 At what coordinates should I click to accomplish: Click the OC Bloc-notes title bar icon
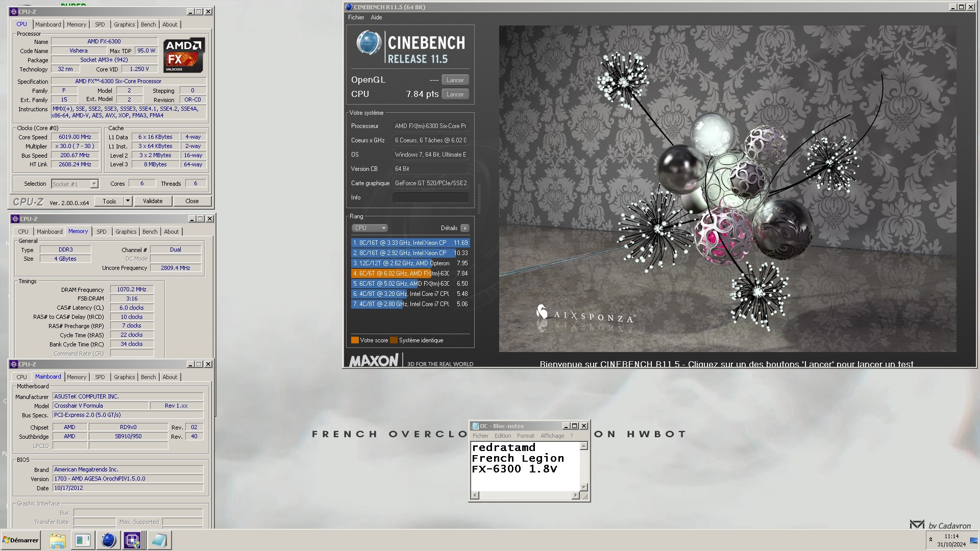pyautogui.click(x=475, y=426)
